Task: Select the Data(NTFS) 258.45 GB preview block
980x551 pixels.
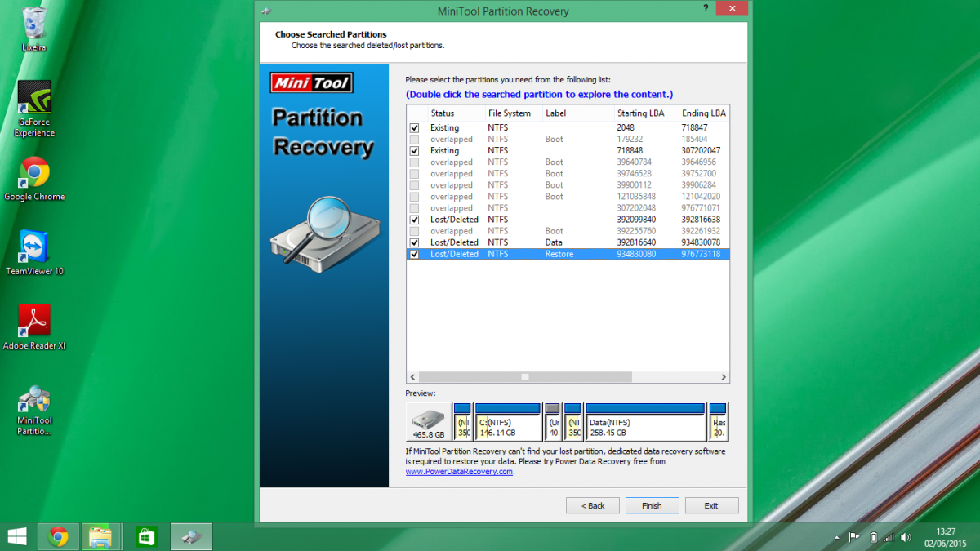Action: point(645,422)
